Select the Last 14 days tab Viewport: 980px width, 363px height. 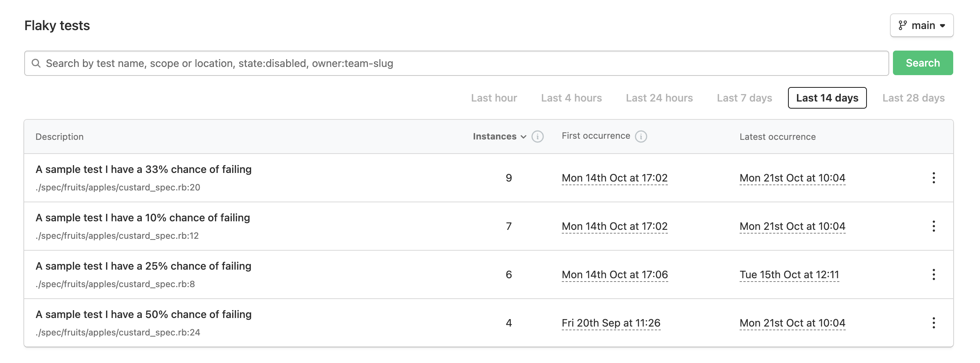pos(827,98)
